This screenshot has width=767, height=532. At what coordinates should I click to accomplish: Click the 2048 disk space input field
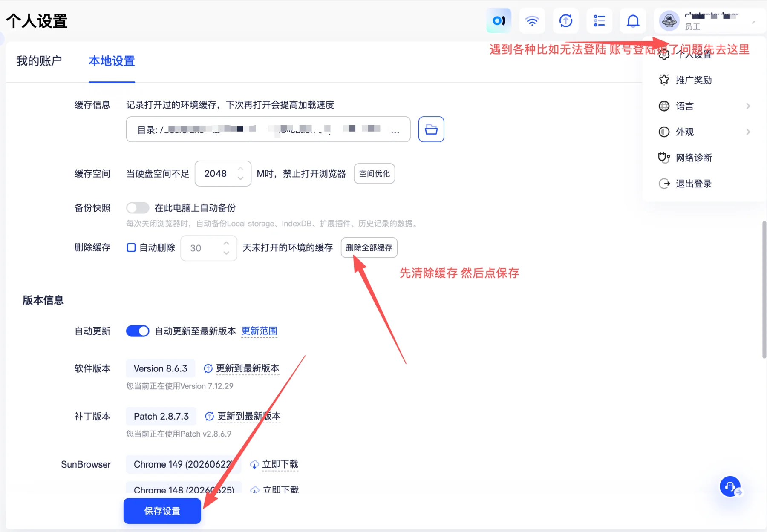[x=223, y=173]
